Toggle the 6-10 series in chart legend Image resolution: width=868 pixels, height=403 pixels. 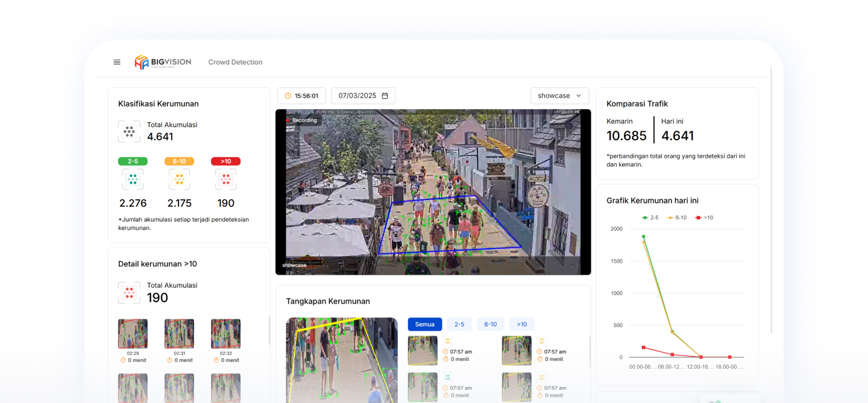676,217
